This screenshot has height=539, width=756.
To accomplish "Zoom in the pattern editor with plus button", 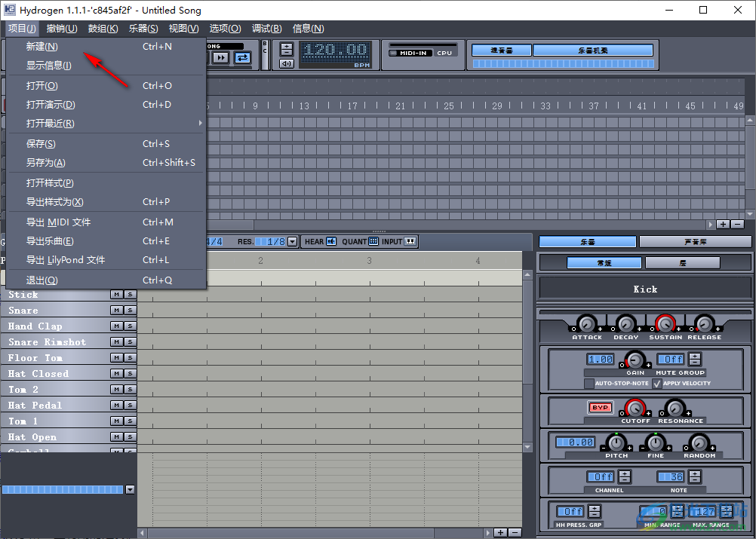I will pyautogui.click(x=501, y=532).
